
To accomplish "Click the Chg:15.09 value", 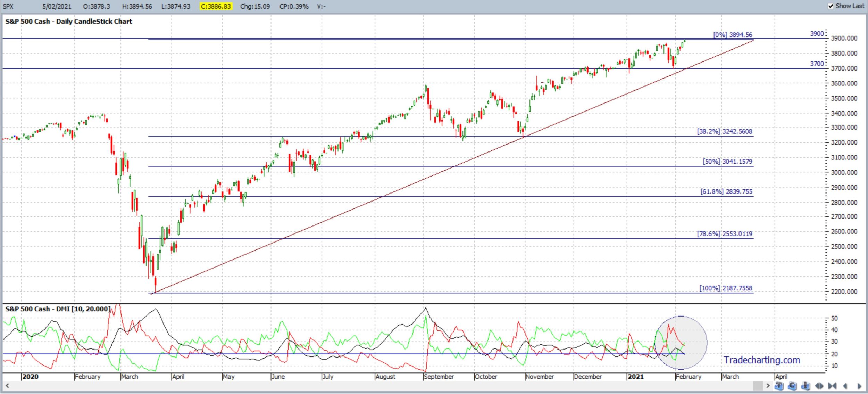I will [x=255, y=7].
